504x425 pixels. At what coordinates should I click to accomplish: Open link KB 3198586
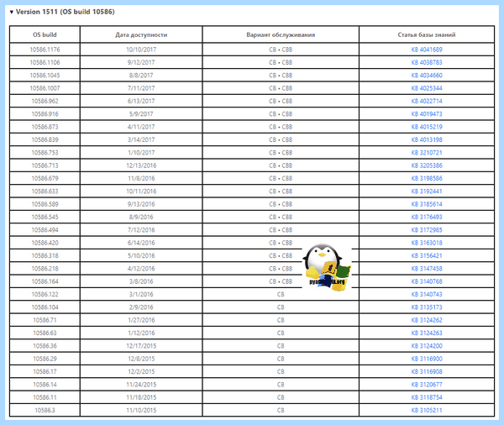(427, 178)
